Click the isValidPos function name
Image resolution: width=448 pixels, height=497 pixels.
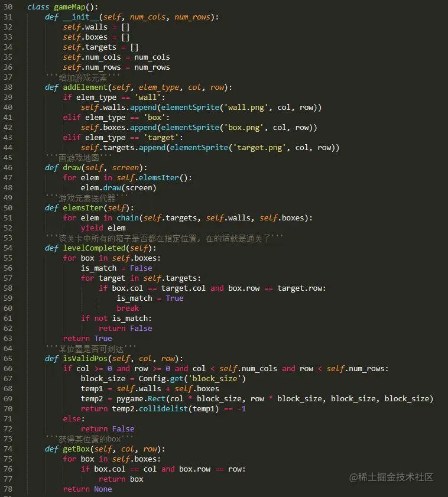(x=85, y=359)
